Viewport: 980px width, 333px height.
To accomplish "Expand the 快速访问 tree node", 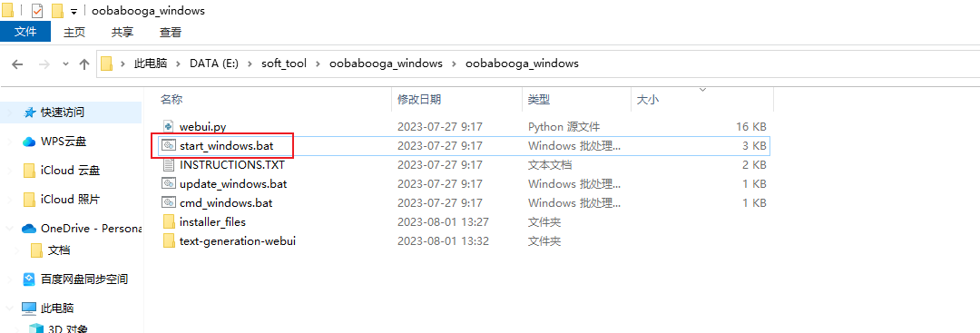I will point(9,113).
